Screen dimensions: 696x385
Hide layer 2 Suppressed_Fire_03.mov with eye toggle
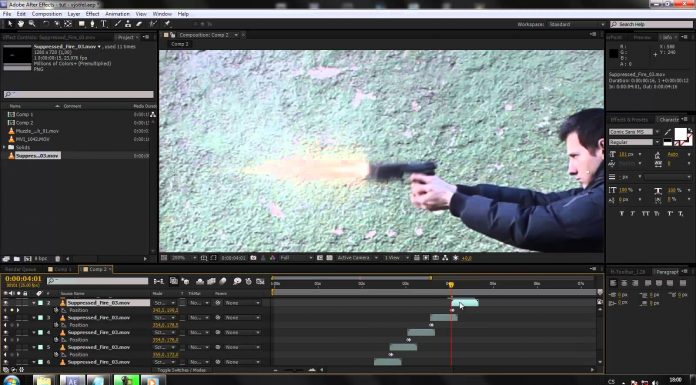click(6, 303)
